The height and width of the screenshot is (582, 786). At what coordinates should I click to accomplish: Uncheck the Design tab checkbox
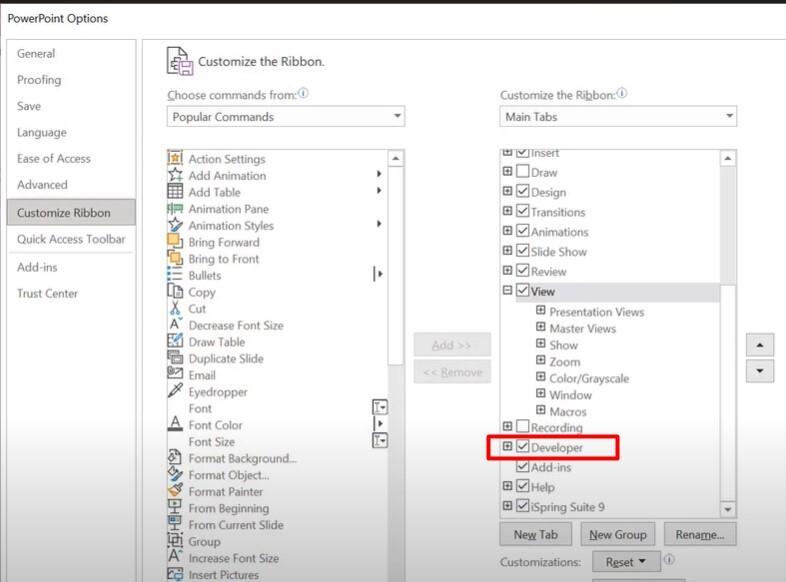tap(523, 191)
